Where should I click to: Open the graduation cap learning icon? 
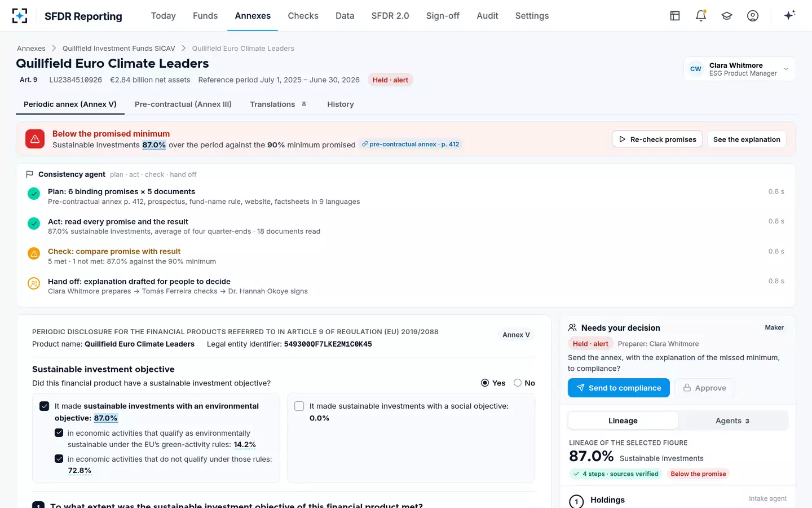(727, 16)
